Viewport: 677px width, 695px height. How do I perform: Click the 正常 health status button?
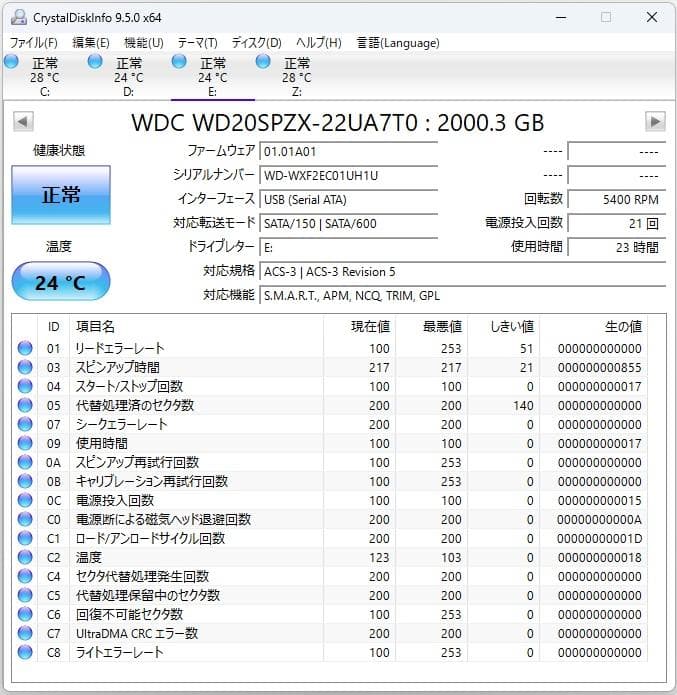tap(61, 195)
